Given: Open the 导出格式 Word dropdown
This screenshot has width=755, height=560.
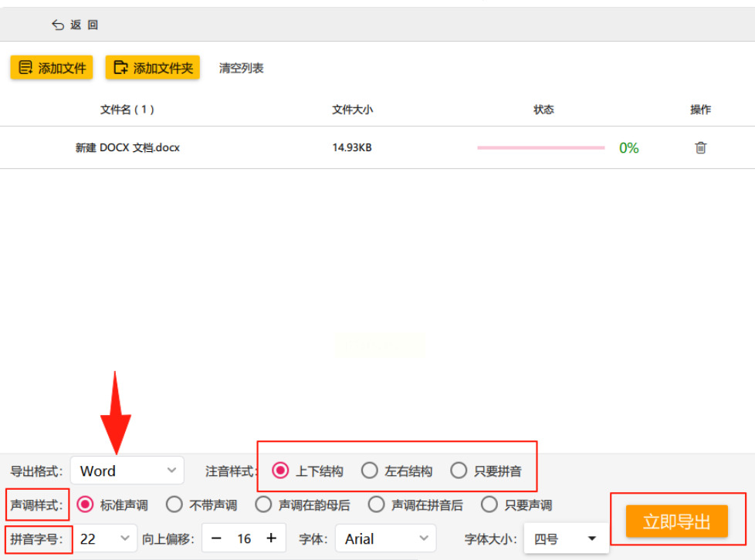Looking at the screenshot, I should pos(127,471).
